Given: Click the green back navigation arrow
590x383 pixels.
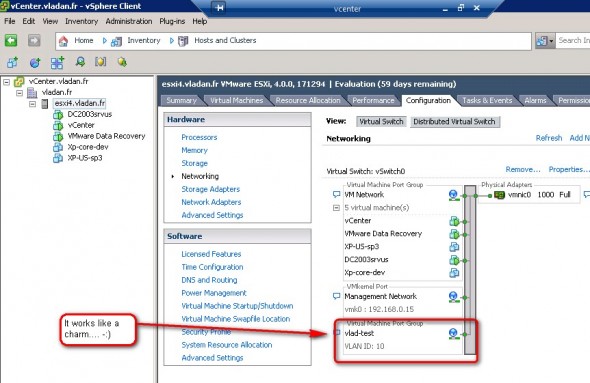Looking at the screenshot, I should 11,40.
